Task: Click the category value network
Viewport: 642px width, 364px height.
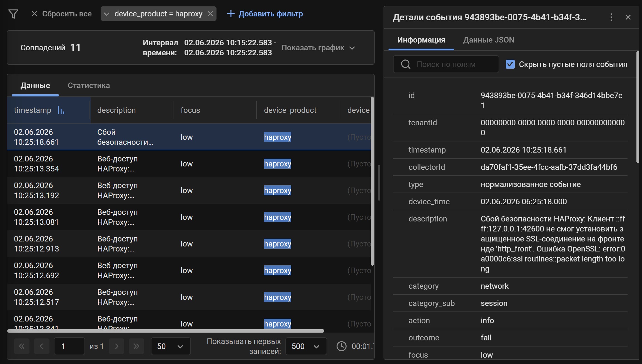Action: 494,286
